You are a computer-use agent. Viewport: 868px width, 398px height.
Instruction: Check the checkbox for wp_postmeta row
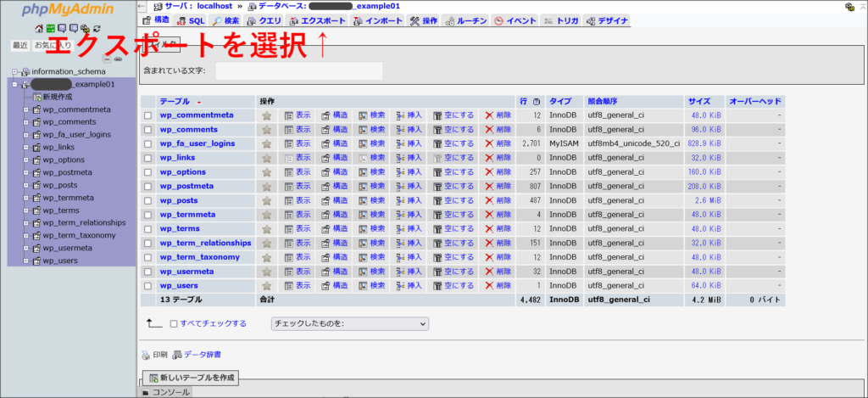coord(147,187)
